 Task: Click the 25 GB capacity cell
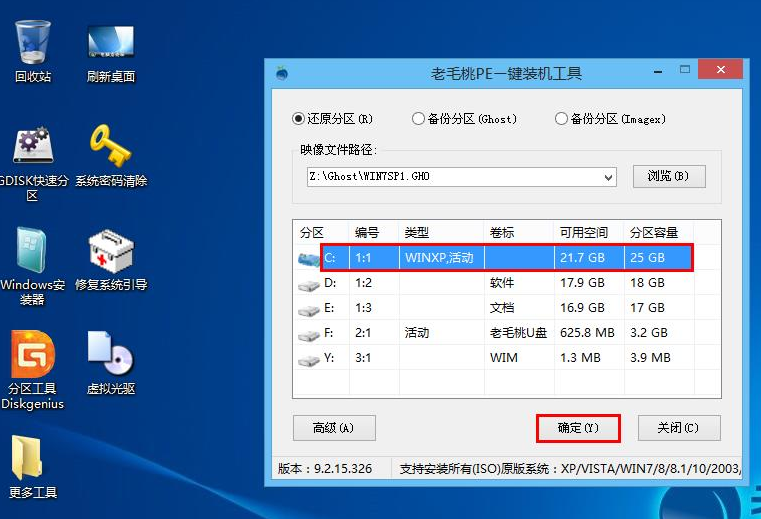tap(658, 257)
